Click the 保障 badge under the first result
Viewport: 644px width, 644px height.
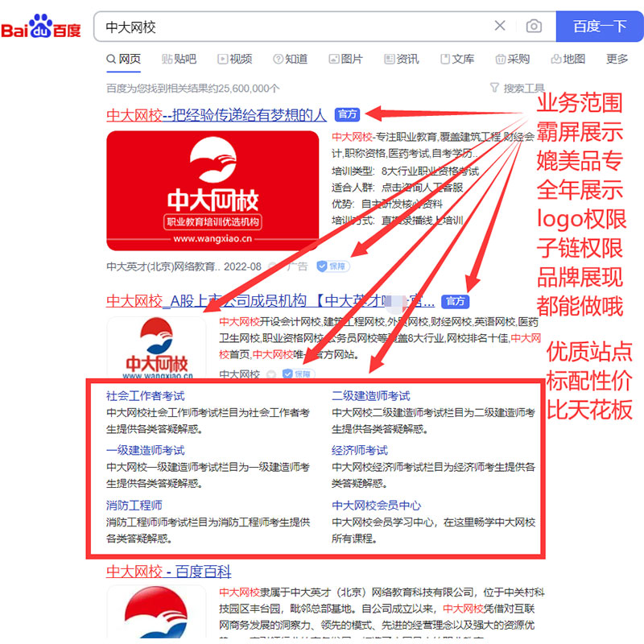tap(333, 266)
